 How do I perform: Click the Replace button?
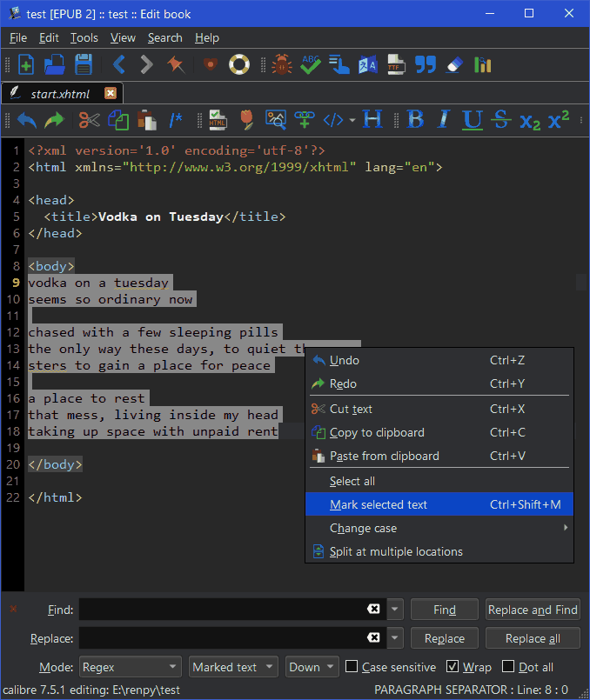445,638
